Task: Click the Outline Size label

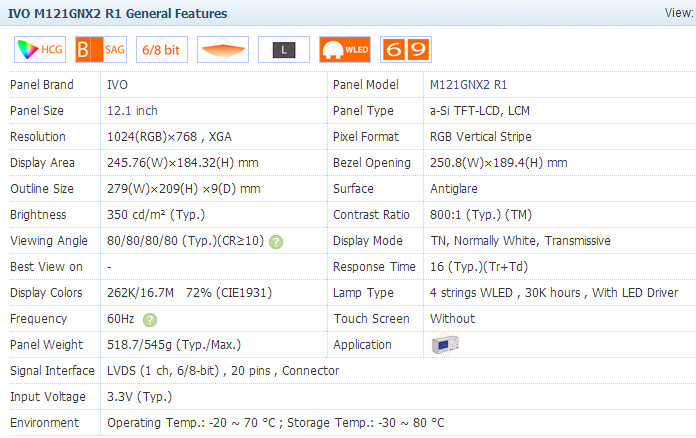Action: tap(42, 189)
